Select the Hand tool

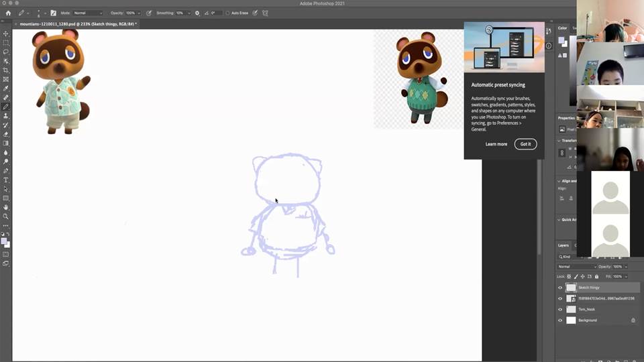point(6,207)
